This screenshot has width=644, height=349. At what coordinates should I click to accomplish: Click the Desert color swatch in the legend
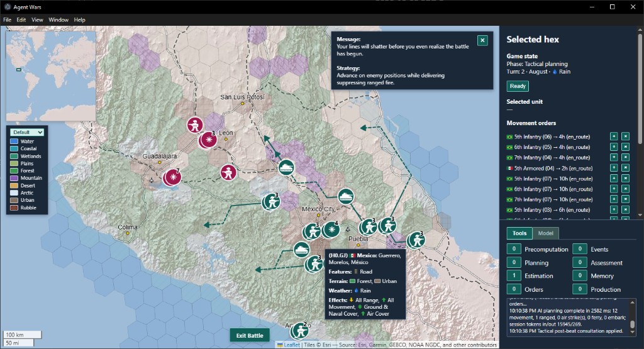tap(14, 186)
